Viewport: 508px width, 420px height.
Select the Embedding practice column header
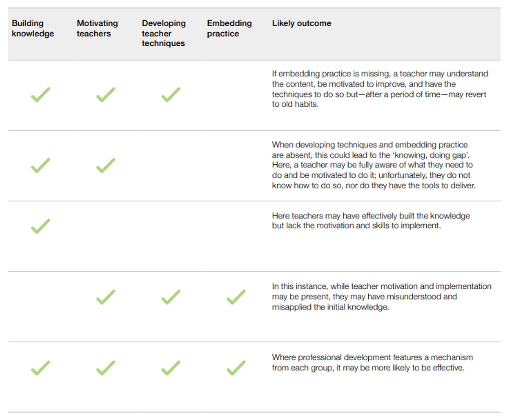click(229, 28)
